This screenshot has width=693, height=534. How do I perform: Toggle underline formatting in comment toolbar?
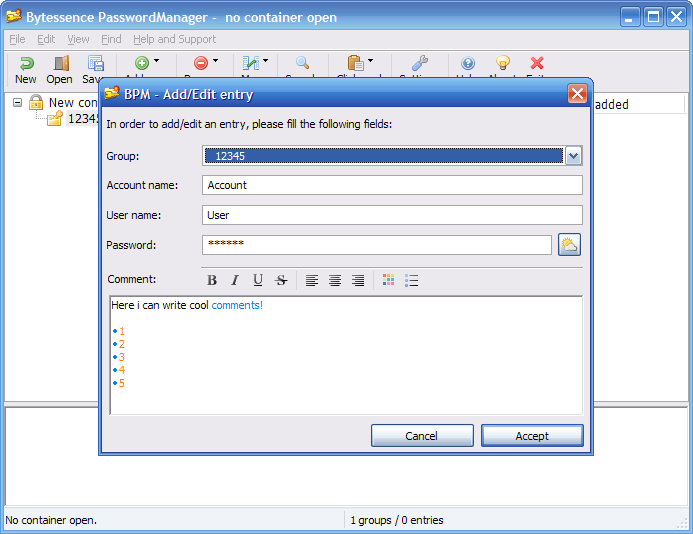[x=258, y=280]
